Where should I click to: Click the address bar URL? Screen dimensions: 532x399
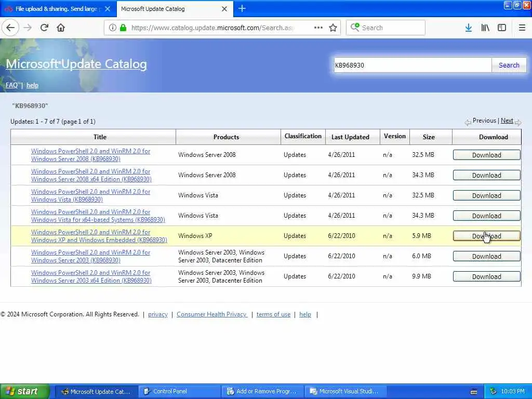coord(212,28)
